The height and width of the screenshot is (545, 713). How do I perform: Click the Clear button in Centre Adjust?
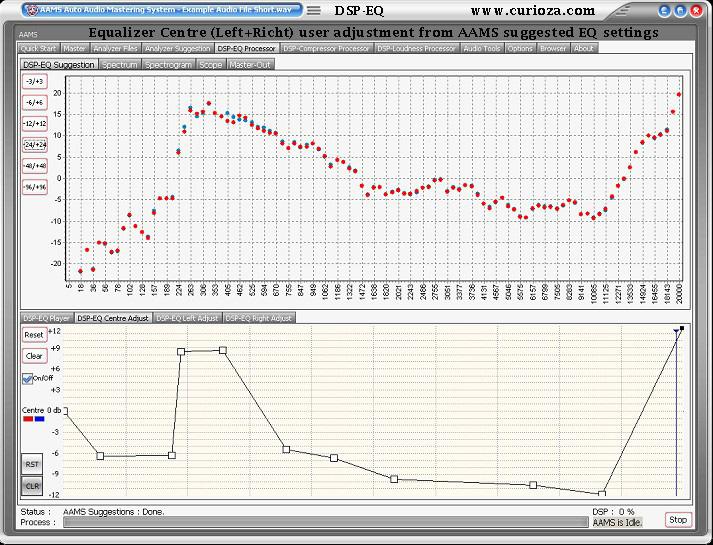coord(34,356)
